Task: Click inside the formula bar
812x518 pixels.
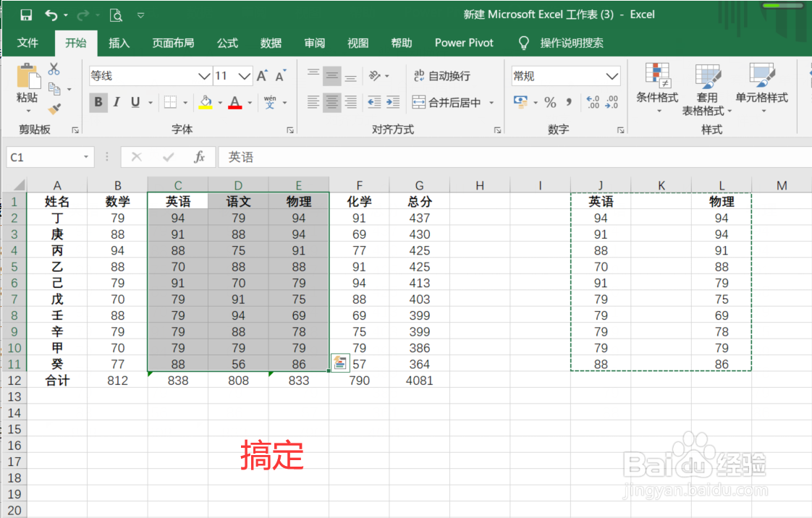Action: click(x=434, y=156)
